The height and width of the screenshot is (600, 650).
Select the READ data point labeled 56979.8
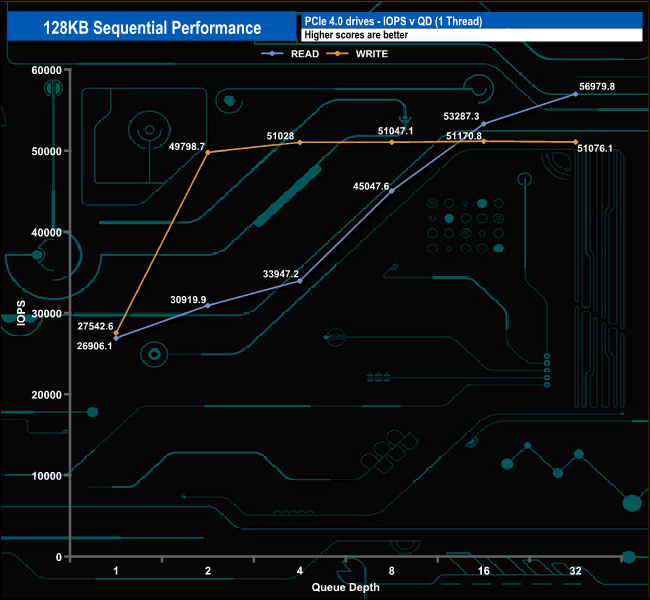coord(575,94)
